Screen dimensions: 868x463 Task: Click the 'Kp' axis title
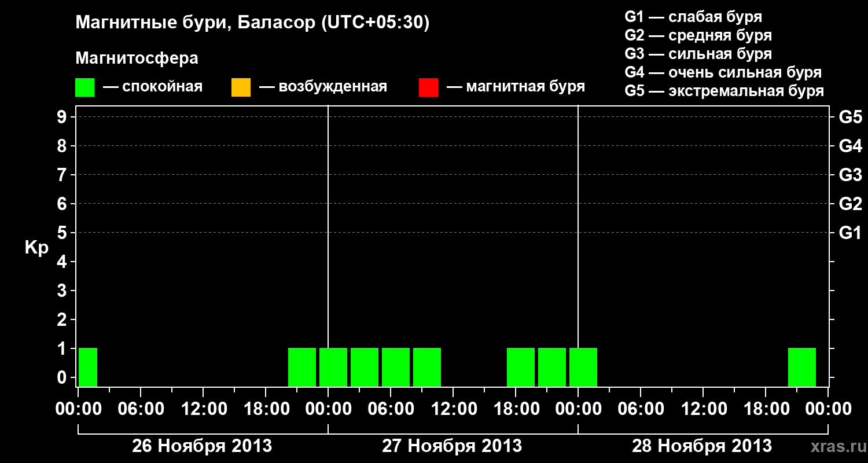(x=36, y=248)
